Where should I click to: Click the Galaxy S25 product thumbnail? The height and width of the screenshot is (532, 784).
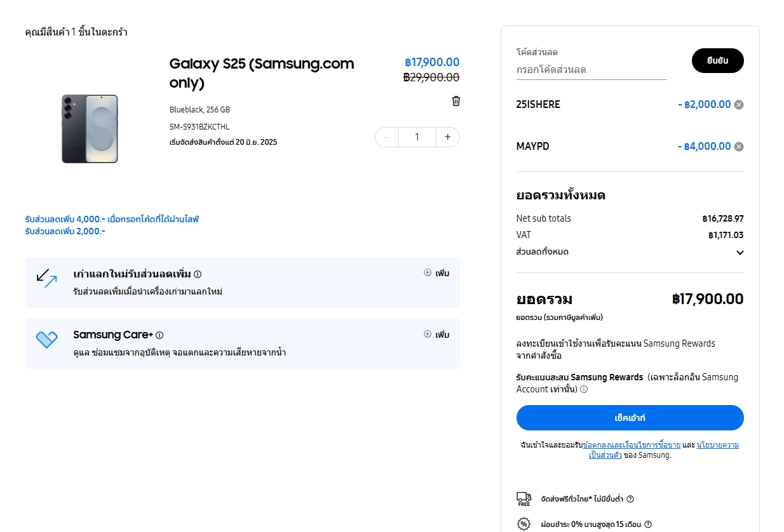tap(90, 129)
